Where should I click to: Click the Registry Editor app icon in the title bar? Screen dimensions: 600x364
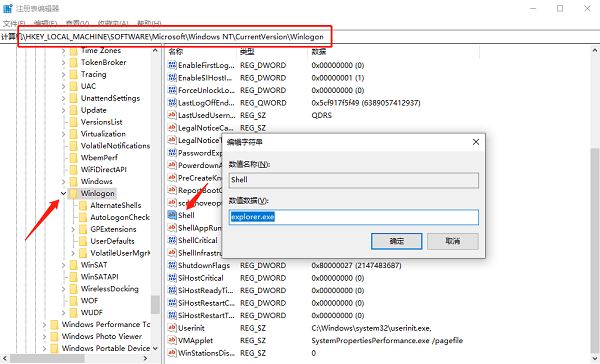click(8, 8)
